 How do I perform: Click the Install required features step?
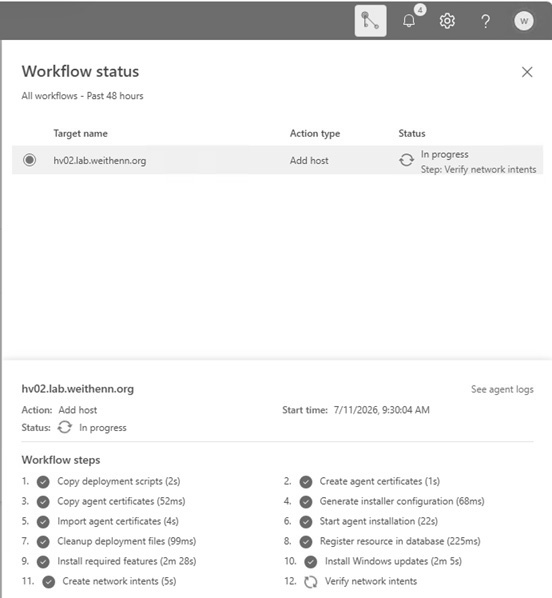coord(127,561)
